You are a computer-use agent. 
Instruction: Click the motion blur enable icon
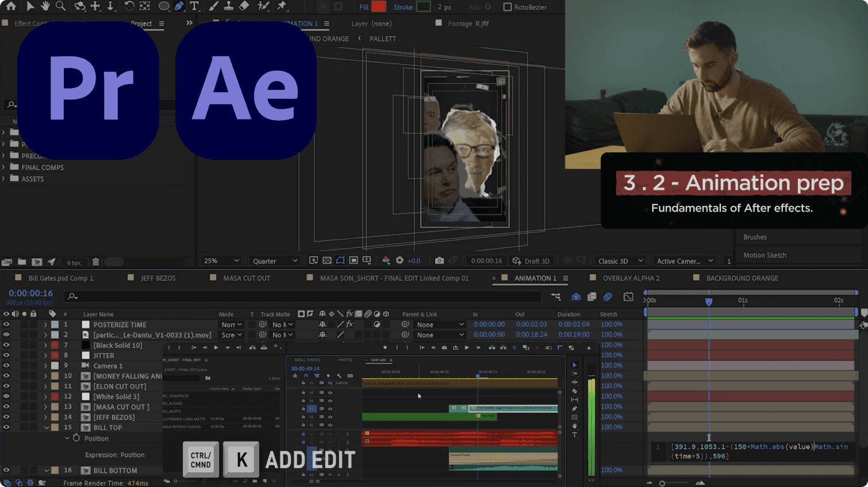pos(608,297)
